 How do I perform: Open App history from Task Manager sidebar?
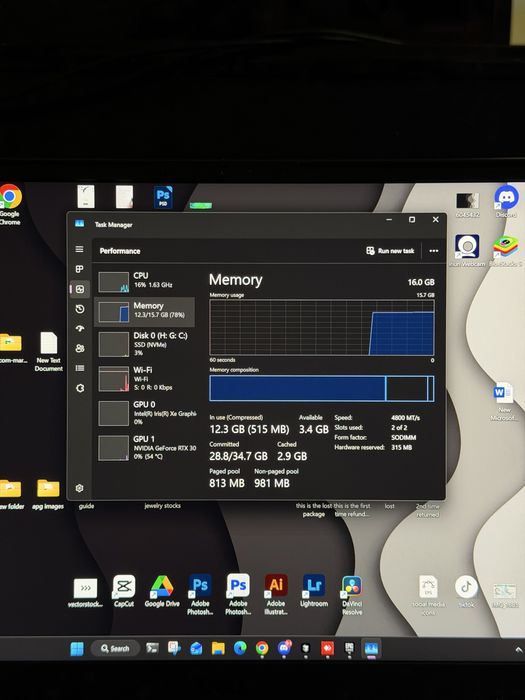[80, 309]
